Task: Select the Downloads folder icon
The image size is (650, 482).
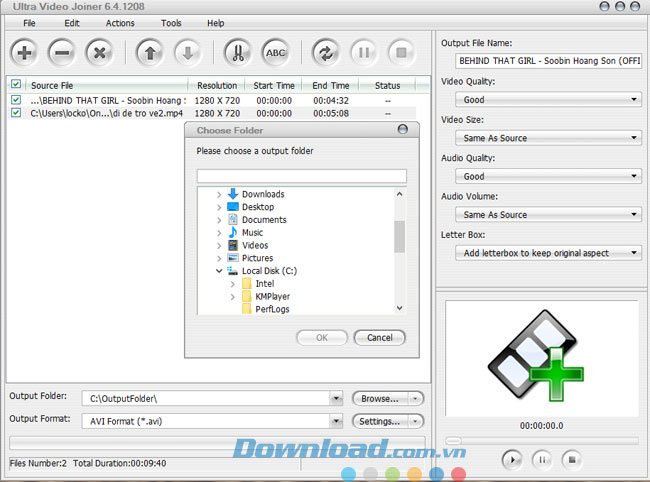Action: [233, 194]
